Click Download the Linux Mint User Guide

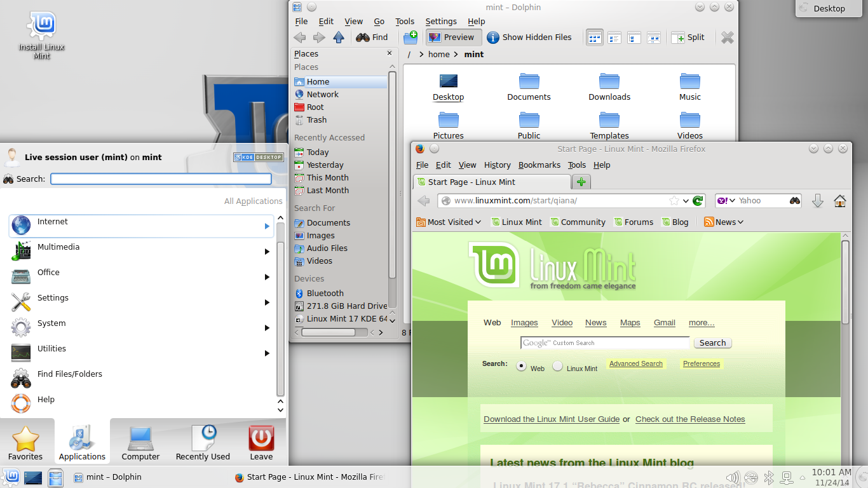[552, 419]
